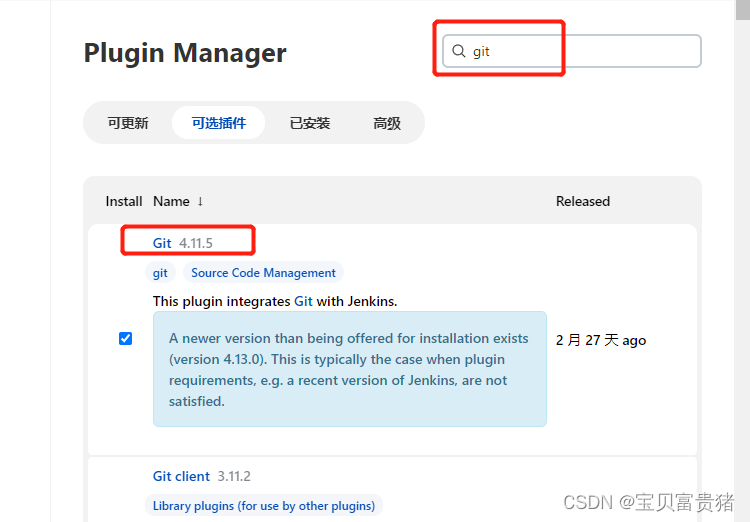Click the newer version notice box
Image resolution: width=750 pixels, height=522 pixels.
(x=350, y=369)
